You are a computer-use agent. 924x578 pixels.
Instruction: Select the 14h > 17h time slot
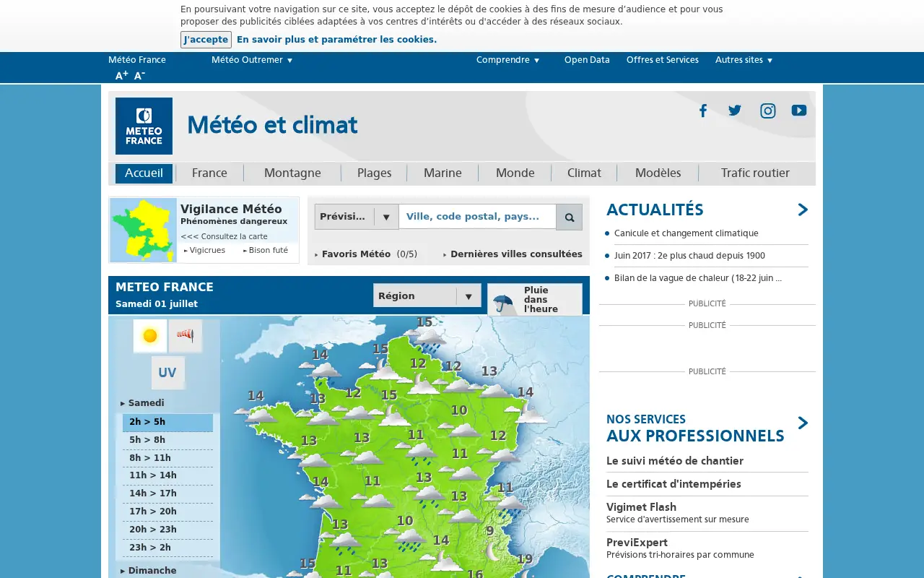(x=167, y=493)
